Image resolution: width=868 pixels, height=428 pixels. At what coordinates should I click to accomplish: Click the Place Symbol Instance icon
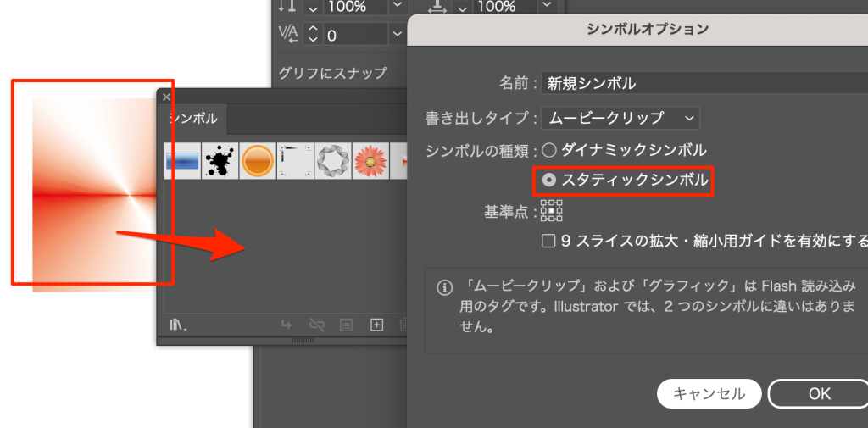pos(287,324)
